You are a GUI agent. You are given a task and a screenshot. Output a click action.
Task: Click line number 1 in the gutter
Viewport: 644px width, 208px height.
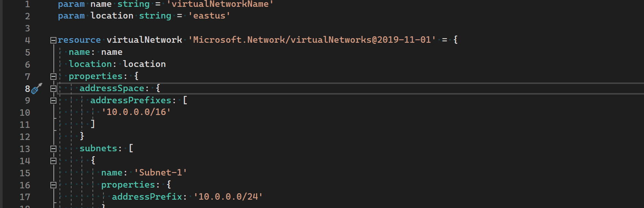click(x=27, y=4)
